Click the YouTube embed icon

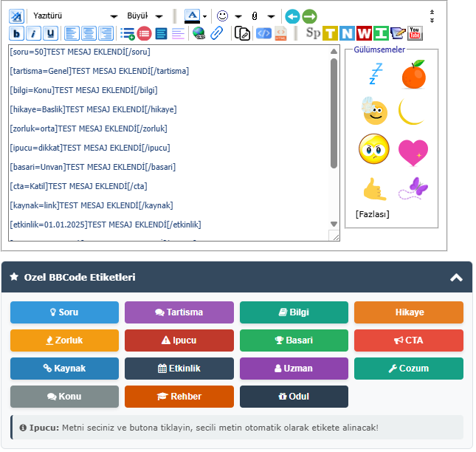415,33
